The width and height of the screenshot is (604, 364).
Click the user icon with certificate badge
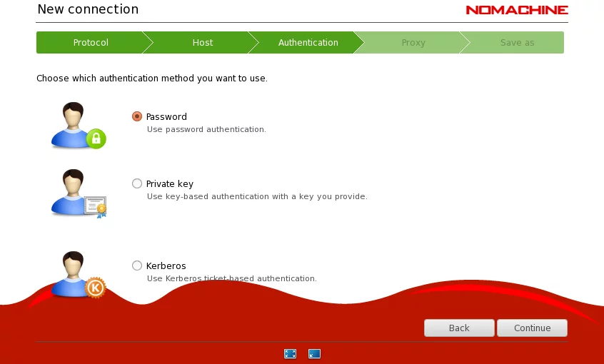[78, 193]
